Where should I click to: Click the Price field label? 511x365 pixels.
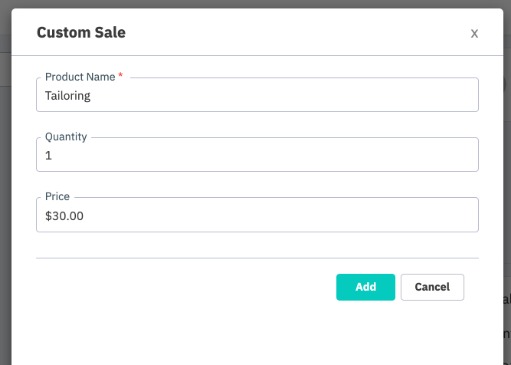pos(57,196)
